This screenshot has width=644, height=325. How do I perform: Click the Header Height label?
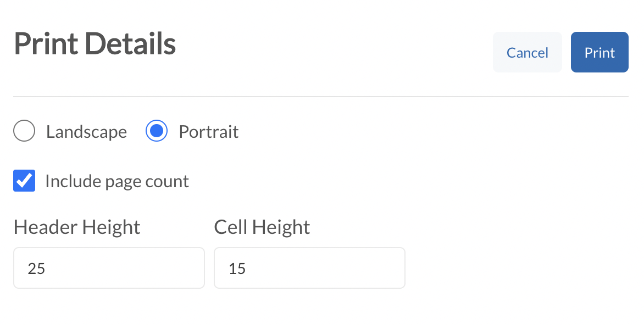[77, 227]
